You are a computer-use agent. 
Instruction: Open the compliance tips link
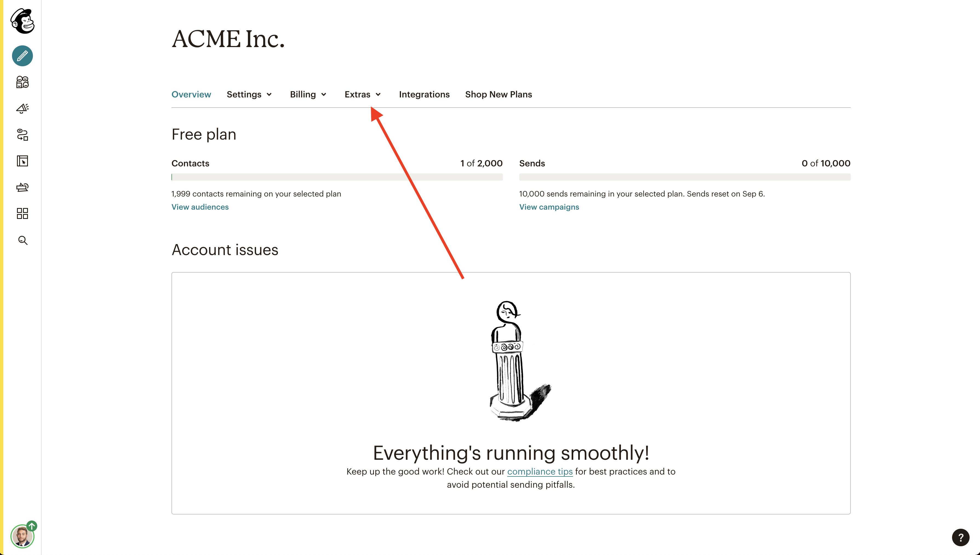coord(540,472)
